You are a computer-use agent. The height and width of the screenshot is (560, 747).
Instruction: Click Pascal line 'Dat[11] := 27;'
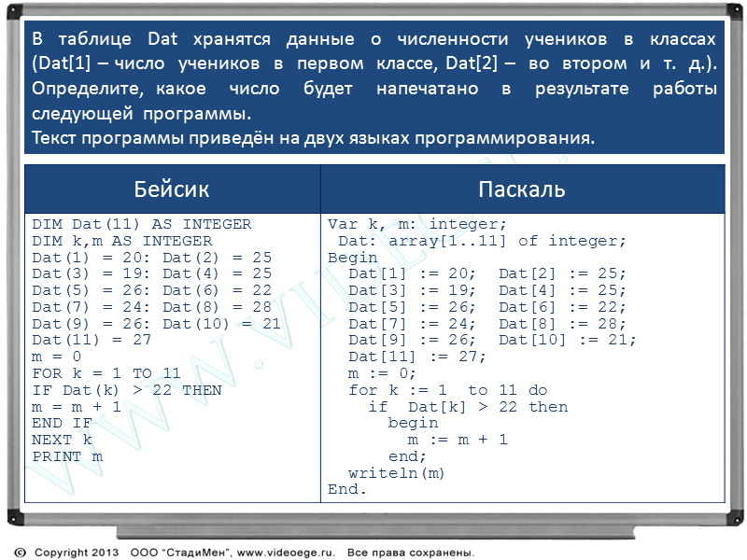coord(417,357)
